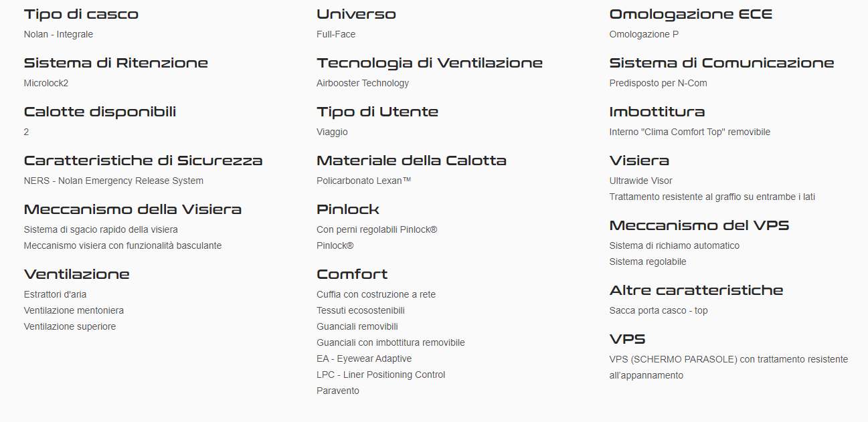
Task: Click the "Policarbonato Lexan™" material value
Action: click(x=363, y=181)
